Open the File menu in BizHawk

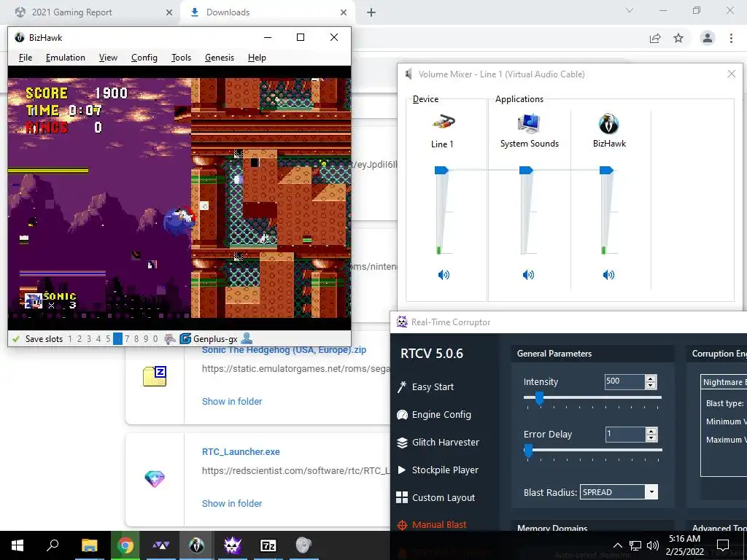pyautogui.click(x=26, y=58)
